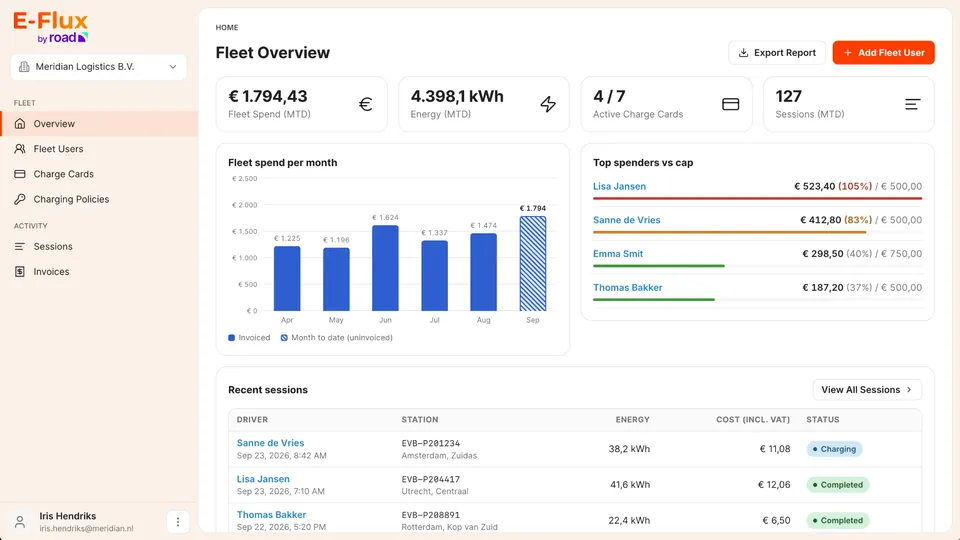Open Sanne de Vries in Top spenders
This screenshot has height=540, width=960.
[x=626, y=220]
